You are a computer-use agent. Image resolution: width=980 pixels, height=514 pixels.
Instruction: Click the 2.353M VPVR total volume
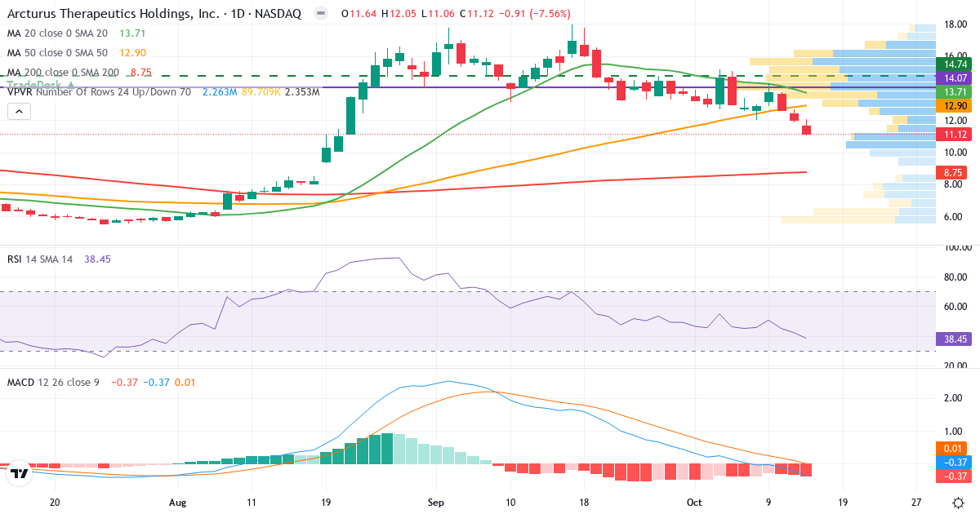[301, 92]
